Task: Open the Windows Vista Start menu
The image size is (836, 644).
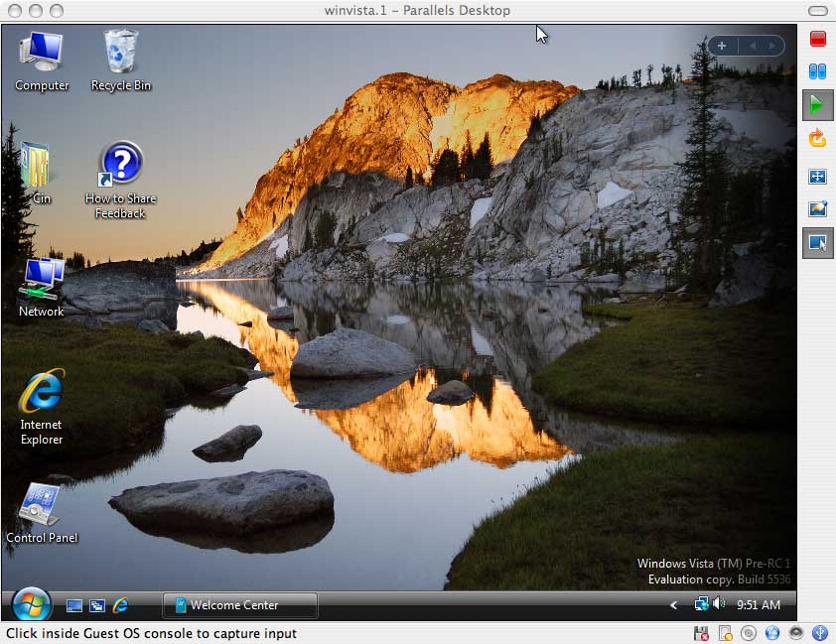Action: click(x=31, y=604)
